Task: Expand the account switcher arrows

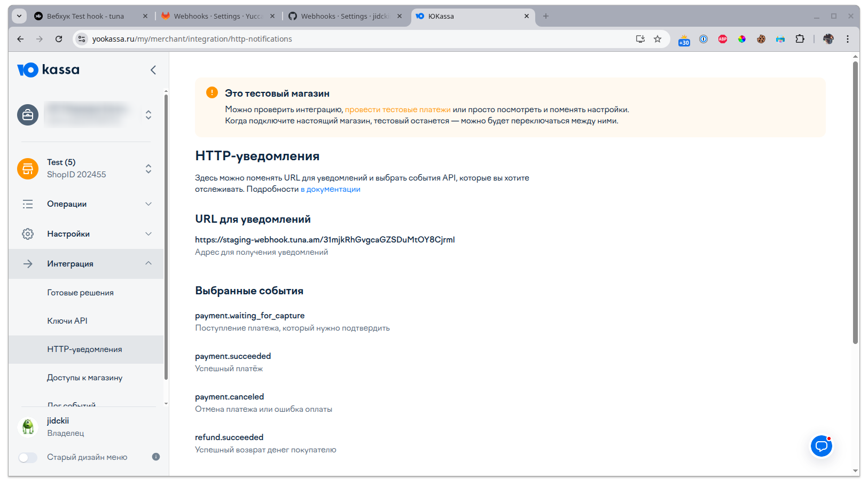Action: click(148, 115)
